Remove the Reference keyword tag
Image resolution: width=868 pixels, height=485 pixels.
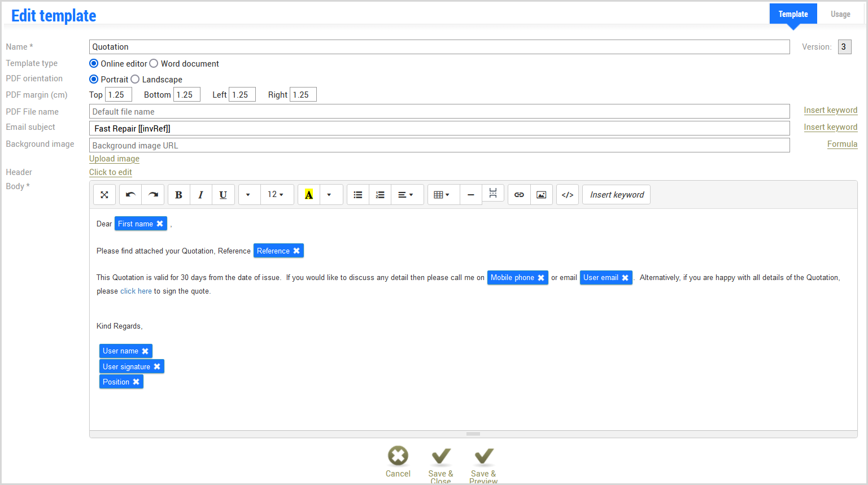pyautogui.click(x=296, y=251)
